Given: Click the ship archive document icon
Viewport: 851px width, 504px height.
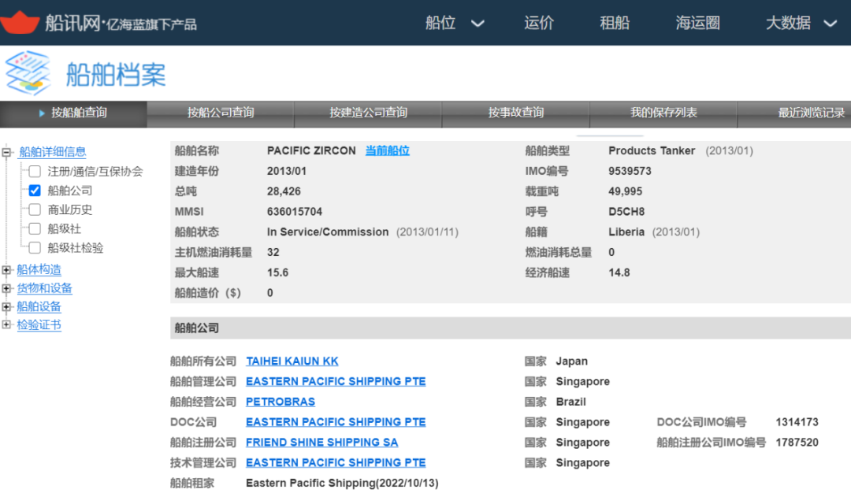Looking at the screenshot, I should [28, 73].
